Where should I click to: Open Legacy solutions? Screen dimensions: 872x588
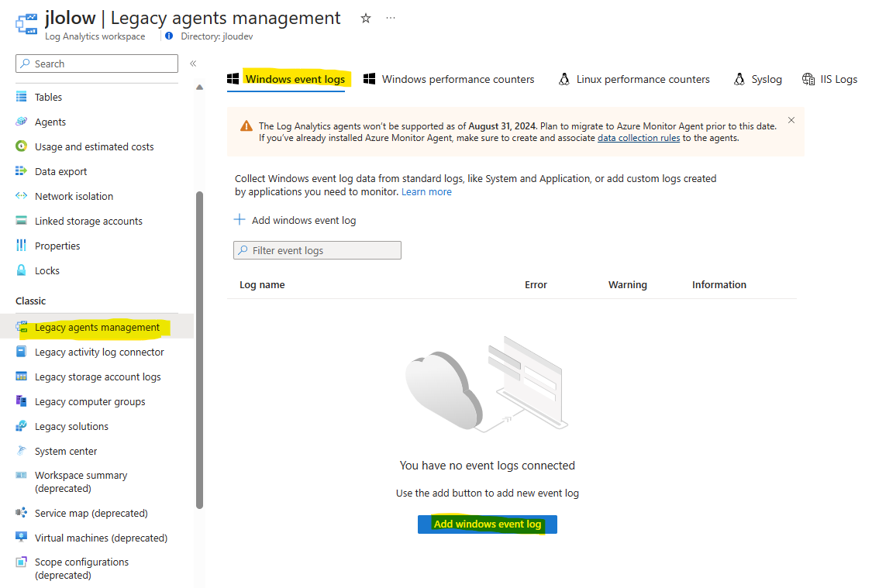pos(71,426)
